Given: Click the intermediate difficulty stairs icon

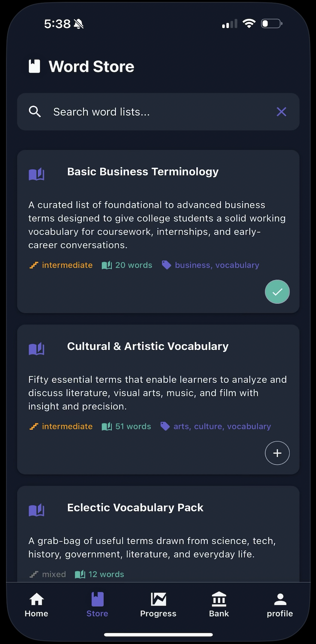Looking at the screenshot, I should coord(33,265).
